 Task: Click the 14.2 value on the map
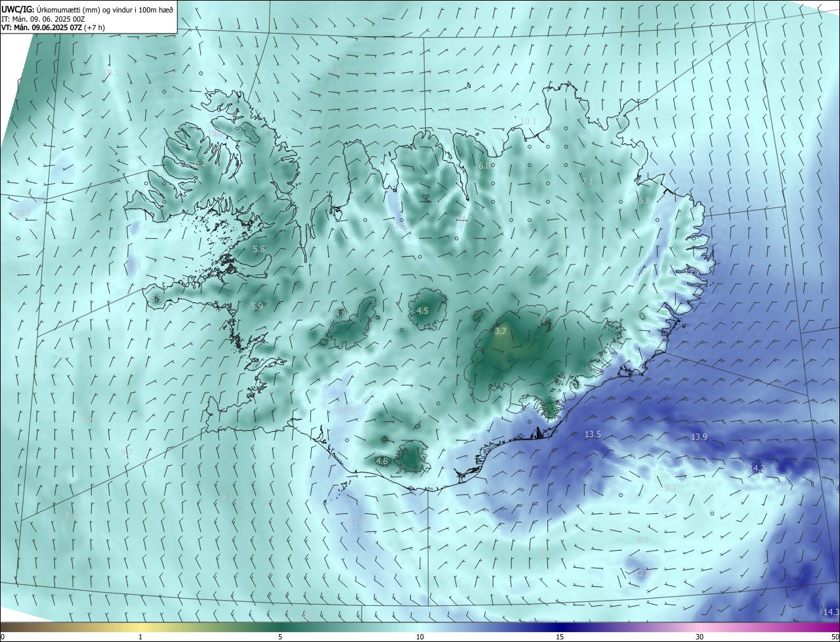tap(757, 468)
